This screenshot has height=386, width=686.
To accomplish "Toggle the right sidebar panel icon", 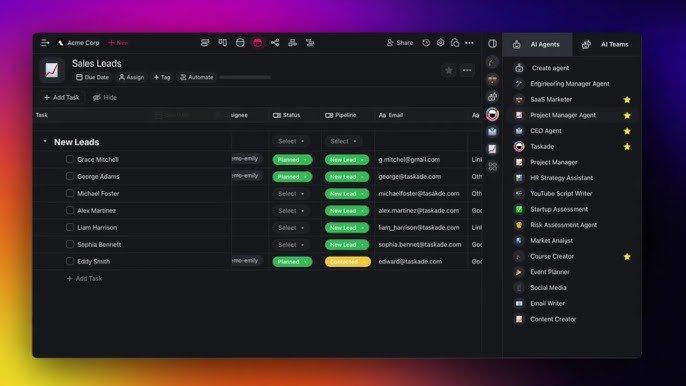I will click(x=492, y=43).
